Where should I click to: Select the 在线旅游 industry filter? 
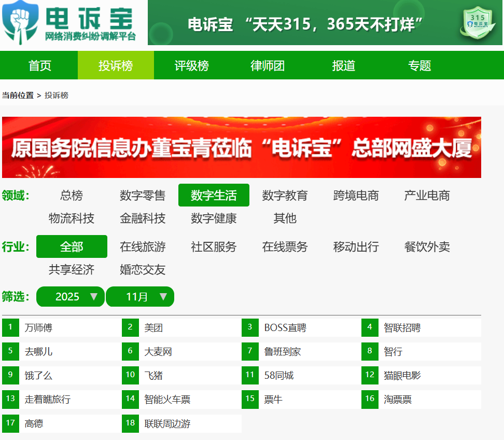143,247
